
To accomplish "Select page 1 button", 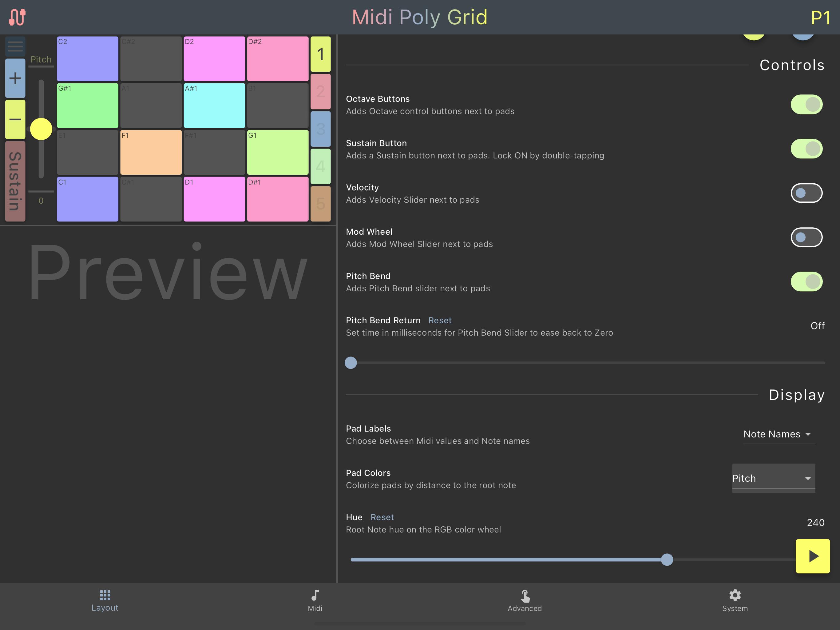I will [320, 54].
